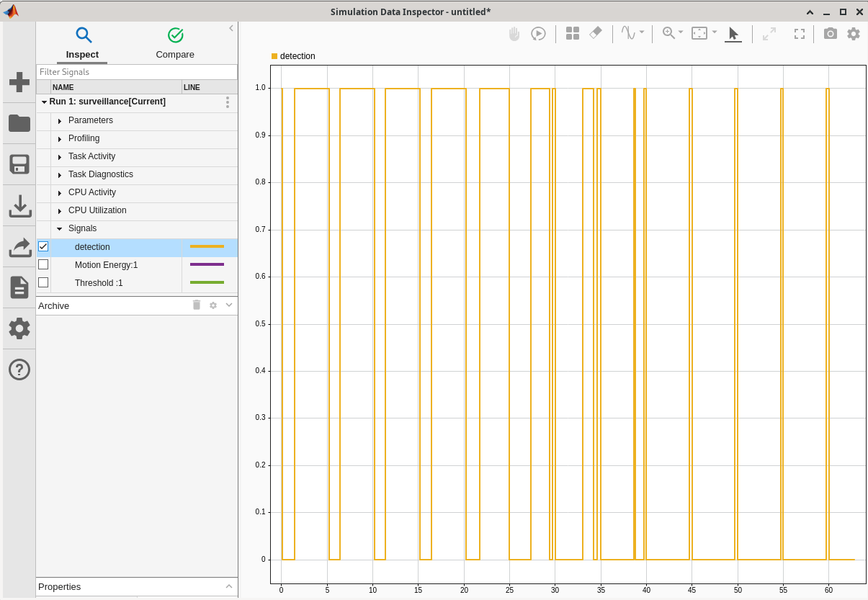Open Simulation Data Inspector Help
The width and height of the screenshot is (868, 600).
(19, 370)
